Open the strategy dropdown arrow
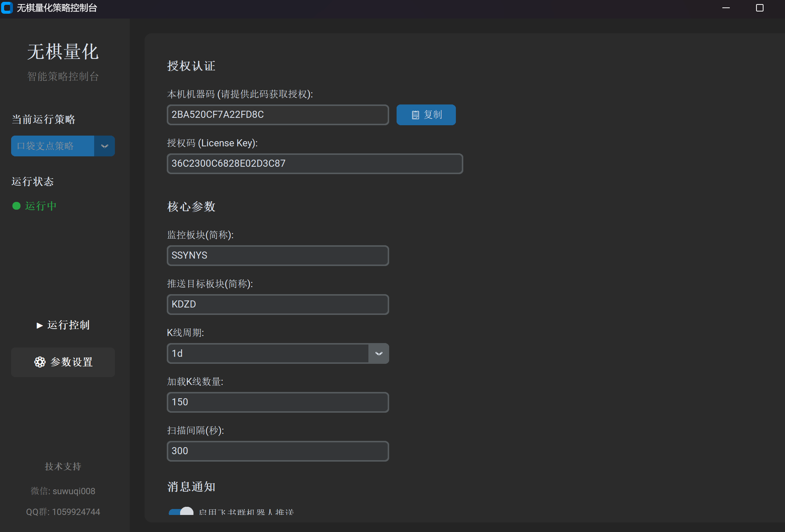Screen dimensions: 785x532 tap(105, 146)
